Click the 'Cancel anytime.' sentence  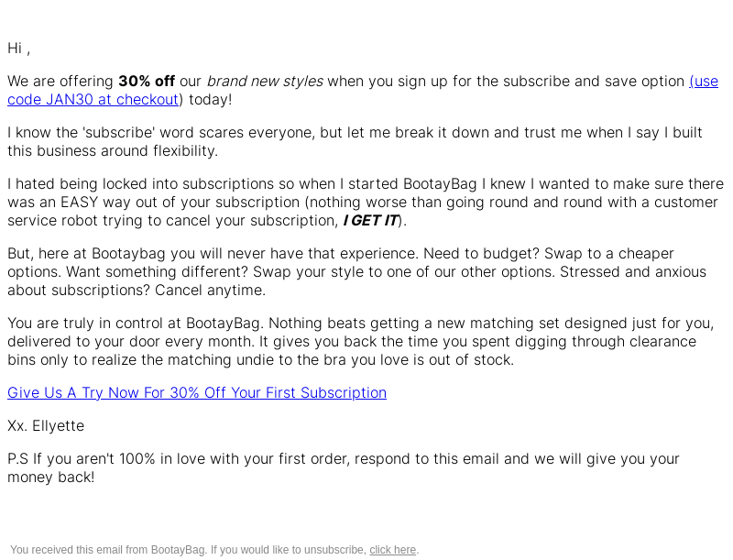pos(211,291)
